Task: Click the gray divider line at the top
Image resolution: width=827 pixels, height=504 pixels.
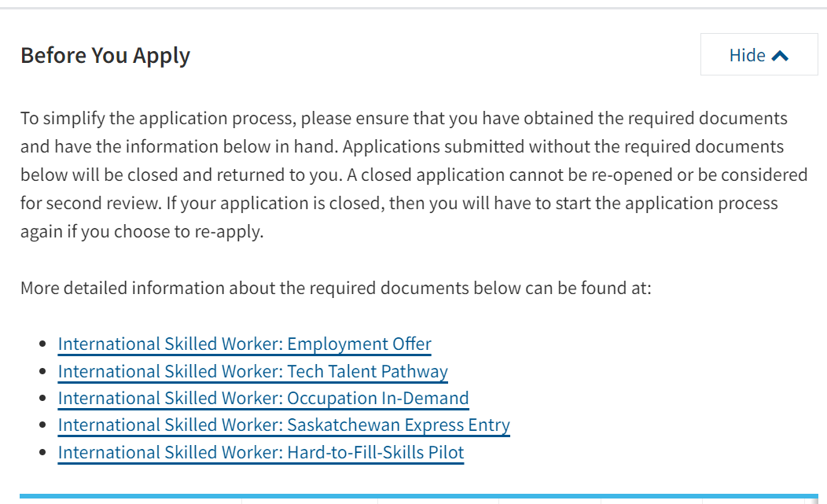Action: (x=413, y=8)
